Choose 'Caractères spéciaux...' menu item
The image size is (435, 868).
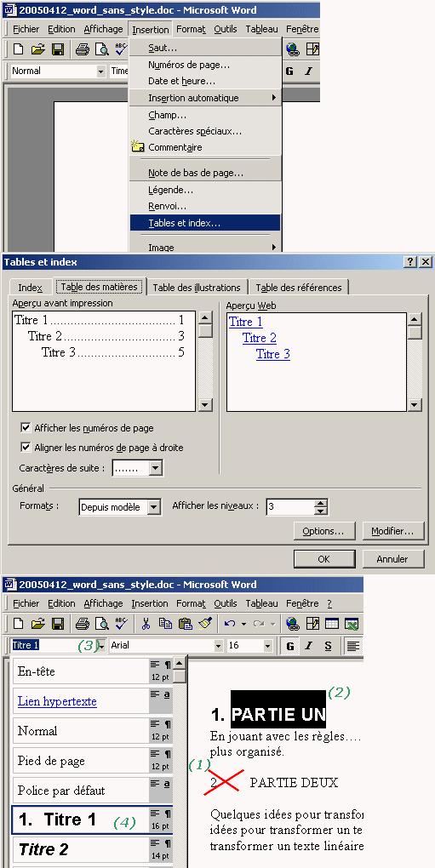click(x=205, y=131)
